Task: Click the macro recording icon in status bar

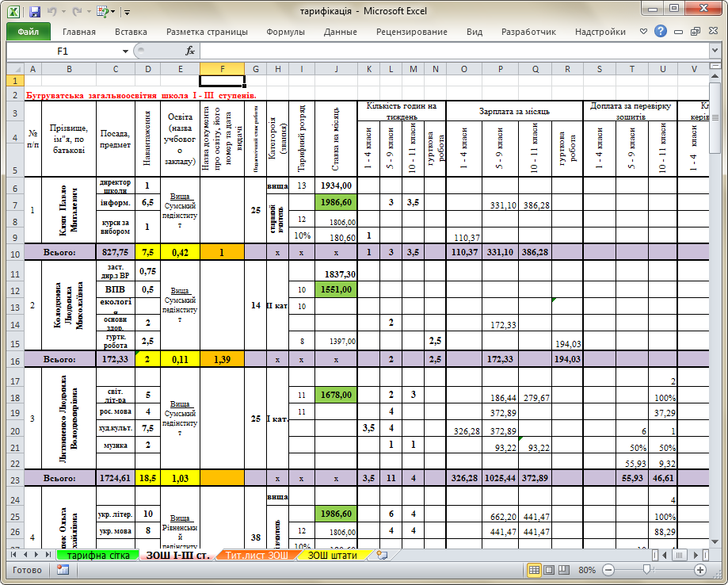Action: pyautogui.click(x=63, y=570)
